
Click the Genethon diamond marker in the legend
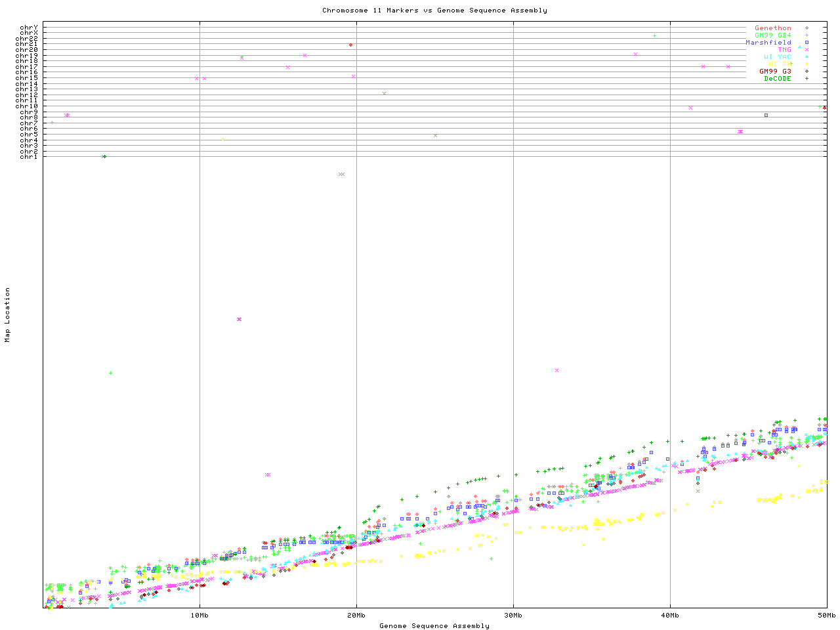(x=807, y=28)
